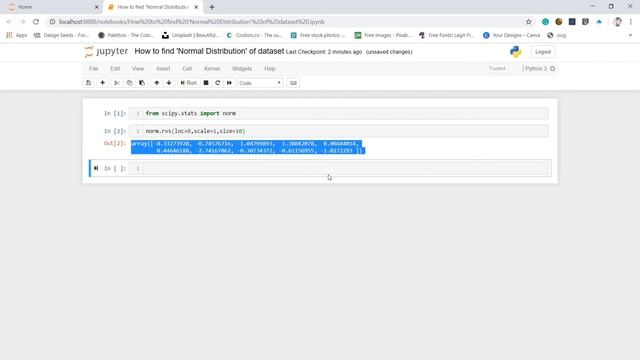
Task: Click the Jupyter logo
Action: [x=107, y=51]
